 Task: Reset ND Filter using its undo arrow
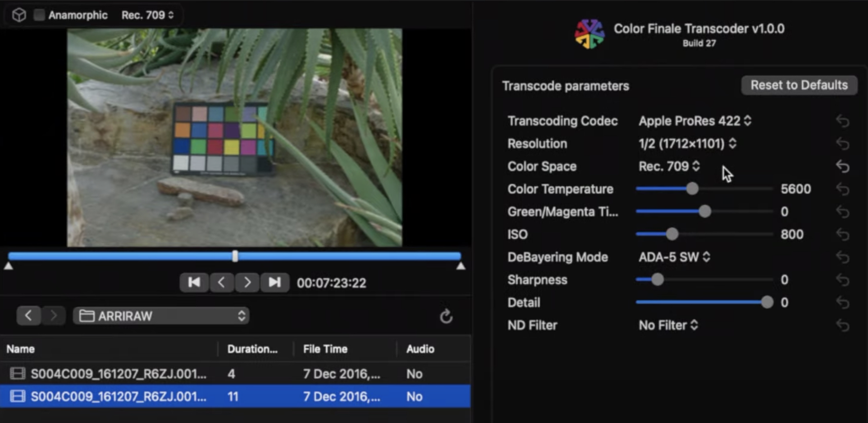pyautogui.click(x=843, y=325)
